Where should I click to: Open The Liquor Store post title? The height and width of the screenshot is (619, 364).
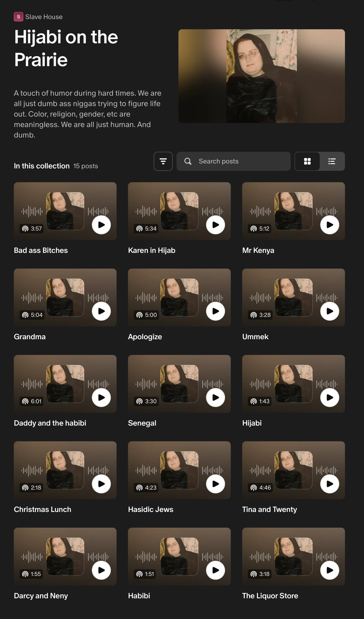coord(270,596)
